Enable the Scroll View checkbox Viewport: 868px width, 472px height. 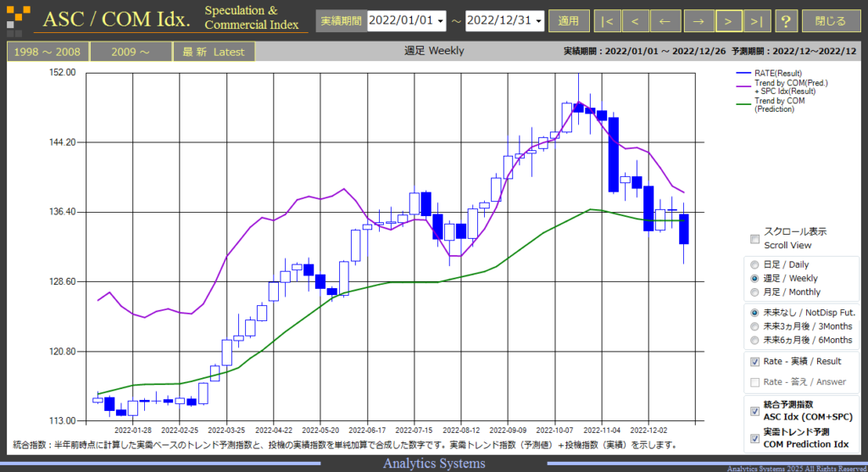(x=754, y=239)
